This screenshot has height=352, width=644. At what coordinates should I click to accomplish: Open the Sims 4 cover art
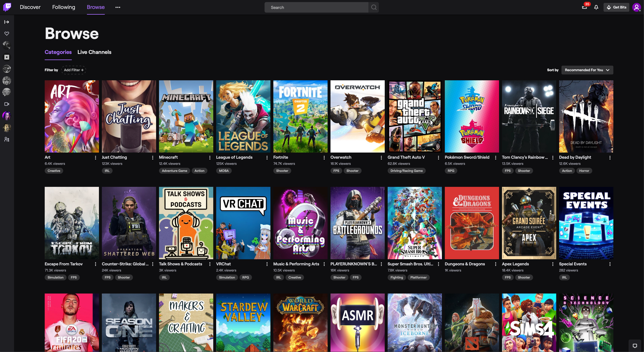pos(529,323)
